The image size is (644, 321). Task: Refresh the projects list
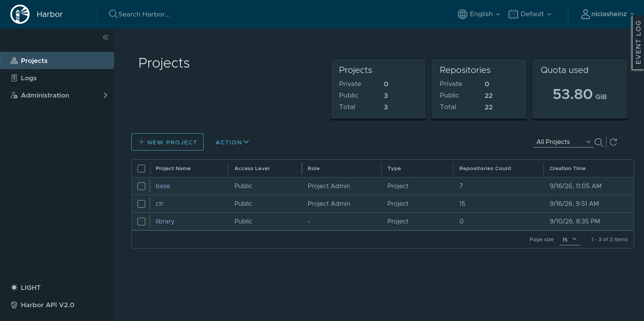tap(614, 142)
